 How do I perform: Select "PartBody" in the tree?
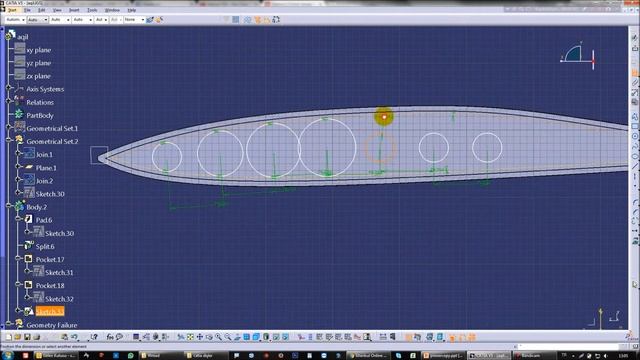pos(40,116)
